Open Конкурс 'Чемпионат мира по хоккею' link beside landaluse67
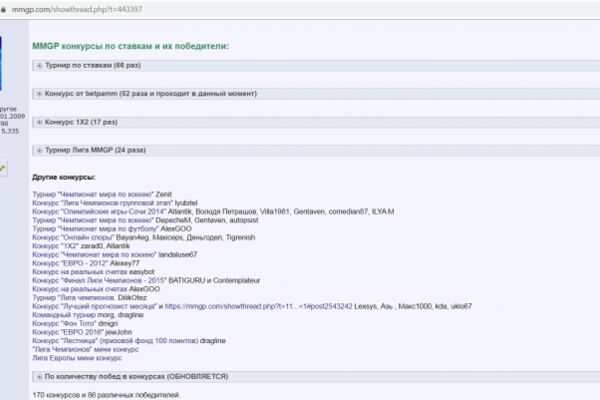This screenshot has height=400, width=600. [95, 255]
